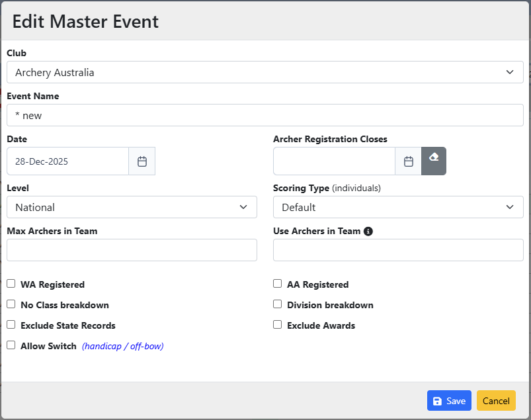Tick the AA Registered checkbox
This screenshot has height=420, width=531.
pos(278,284)
